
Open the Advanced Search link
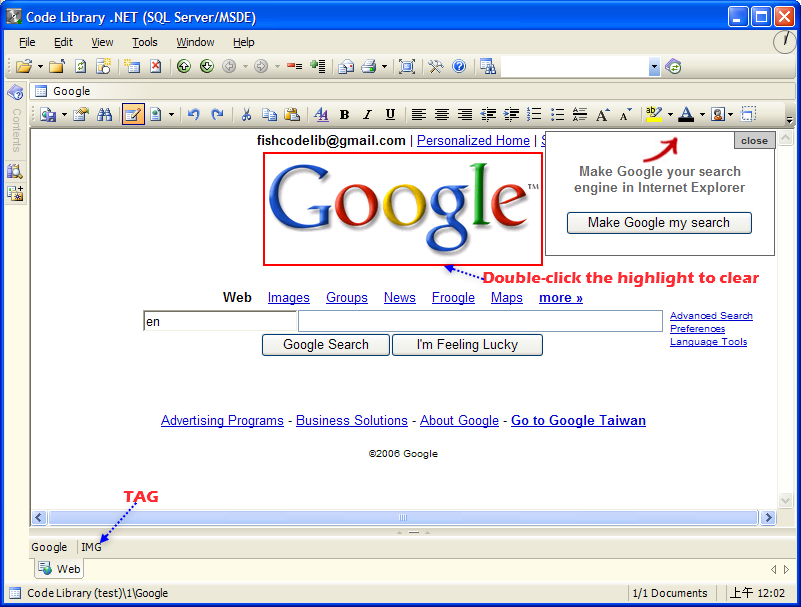(x=711, y=316)
